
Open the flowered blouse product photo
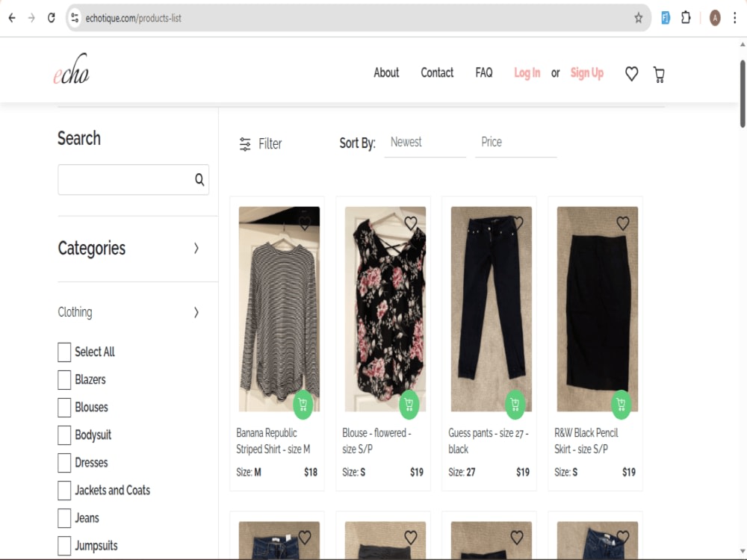click(x=385, y=309)
